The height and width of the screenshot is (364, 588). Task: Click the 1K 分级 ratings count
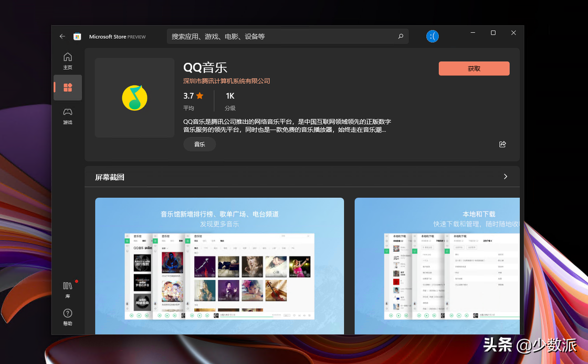(x=230, y=101)
